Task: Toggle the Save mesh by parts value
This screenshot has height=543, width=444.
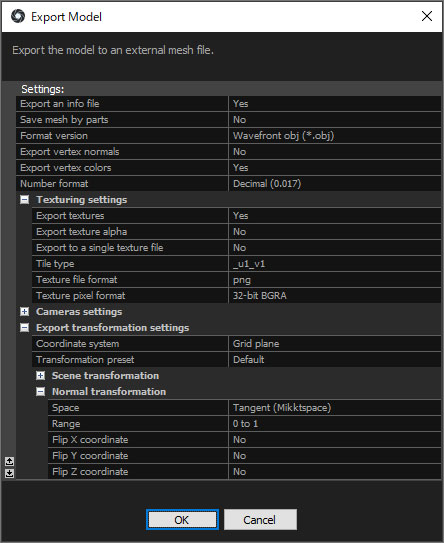Action: click(335, 119)
